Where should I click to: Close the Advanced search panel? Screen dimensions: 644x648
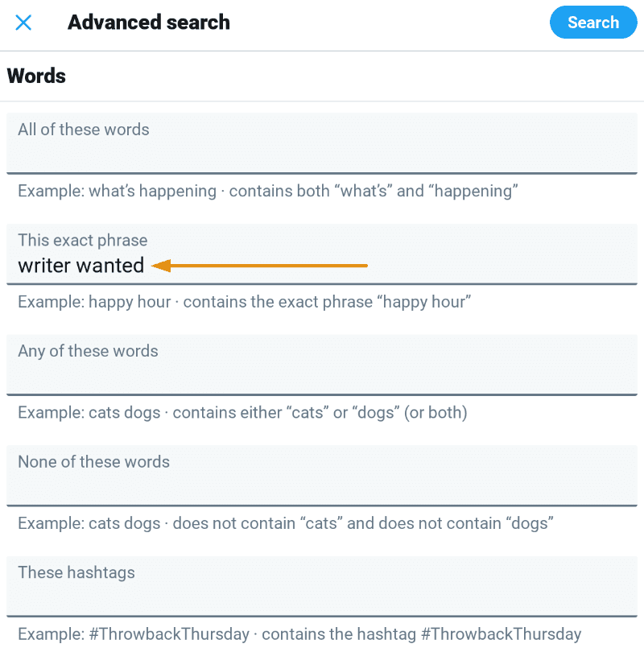point(24,23)
